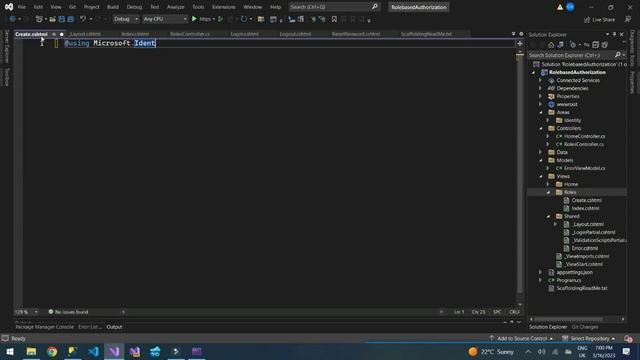This screenshot has width=640, height=360.
Task: Select Program.cs in Solution Explorer
Action: [569, 280]
